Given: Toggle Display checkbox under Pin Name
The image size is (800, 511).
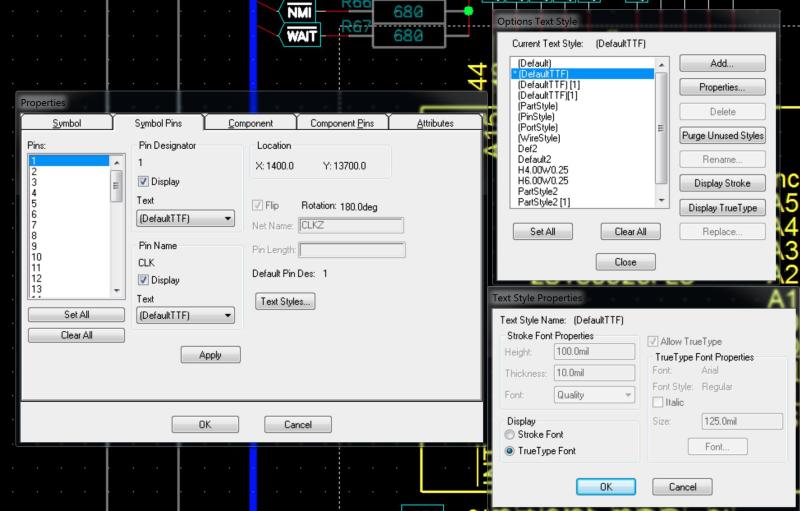Looking at the screenshot, I should (x=143, y=280).
